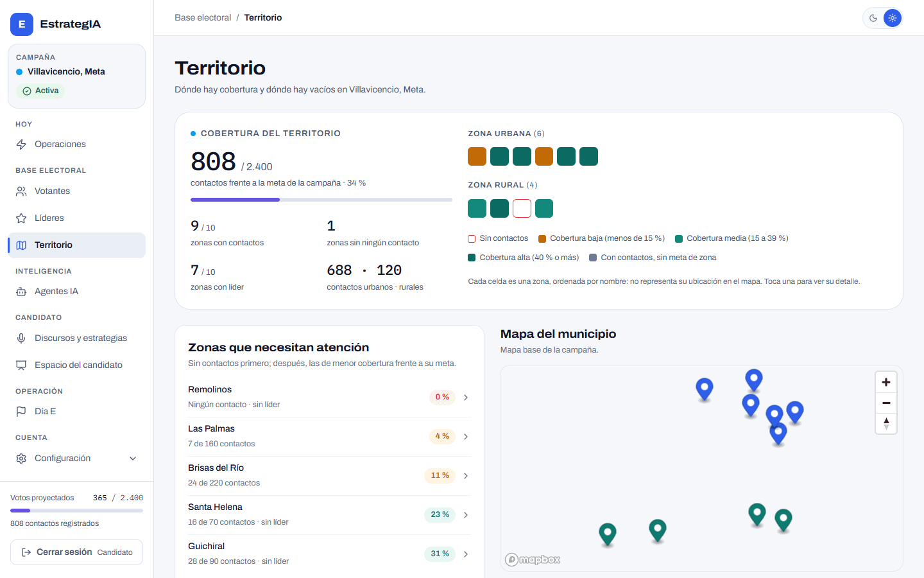Viewport: 924px width, 578px height.
Task: Click the Líderes star icon
Action: (x=21, y=218)
